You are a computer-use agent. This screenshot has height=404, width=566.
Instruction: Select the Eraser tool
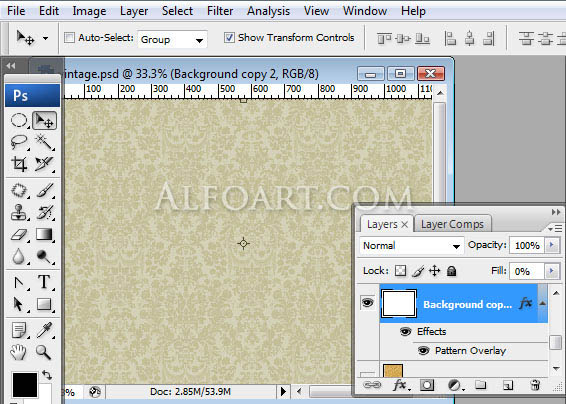pyautogui.click(x=19, y=235)
